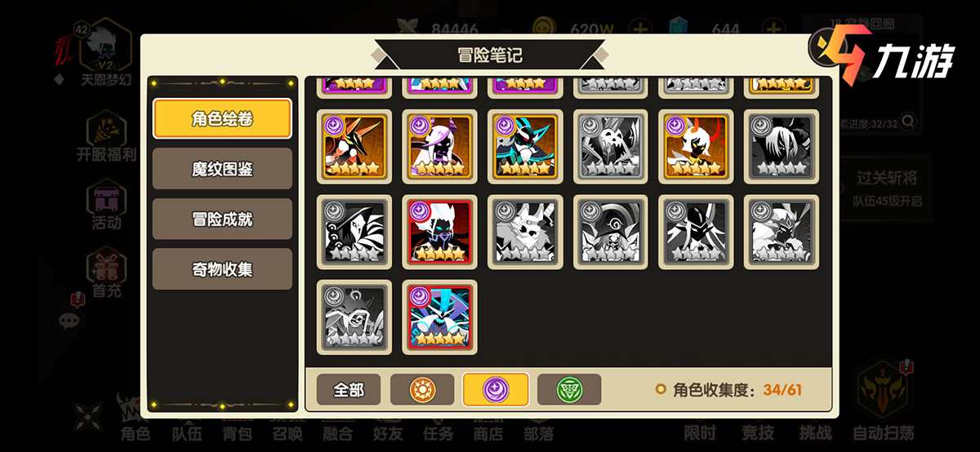Switch to the 角色绘卷 tab
The width and height of the screenshot is (980, 452).
(x=222, y=119)
